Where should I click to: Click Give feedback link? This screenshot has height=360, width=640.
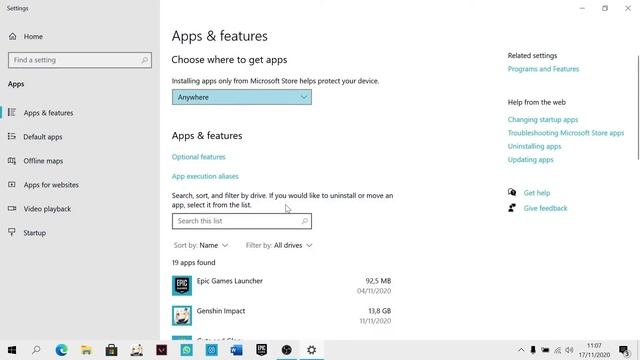(545, 208)
